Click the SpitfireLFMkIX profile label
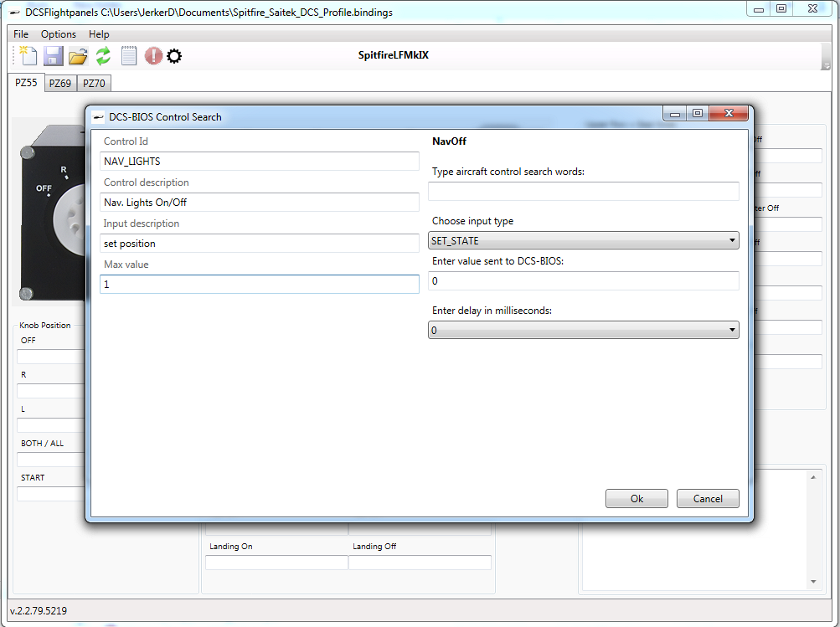Viewport: 840px width, 627px height. (394, 55)
